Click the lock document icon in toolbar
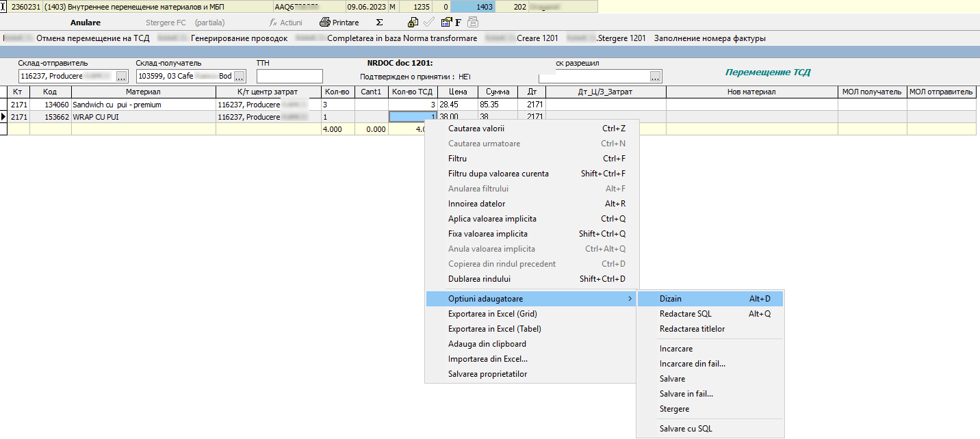 point(413,23)
